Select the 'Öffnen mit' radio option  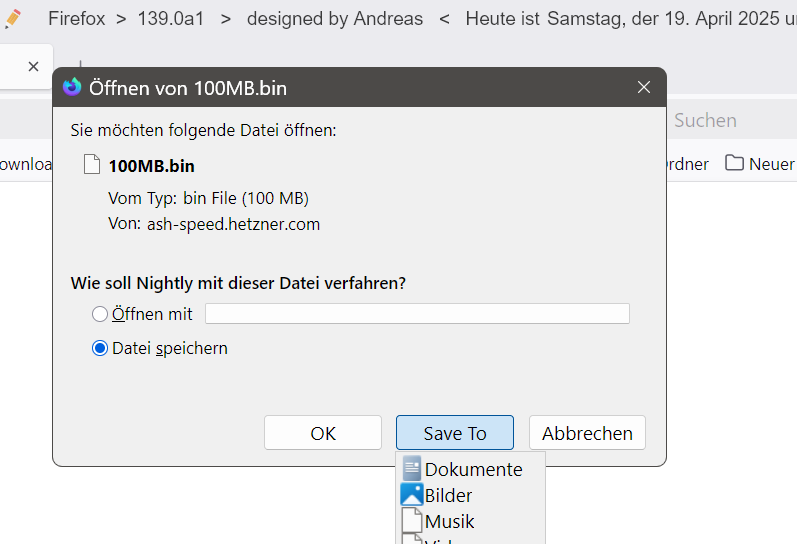pos(100,314)
